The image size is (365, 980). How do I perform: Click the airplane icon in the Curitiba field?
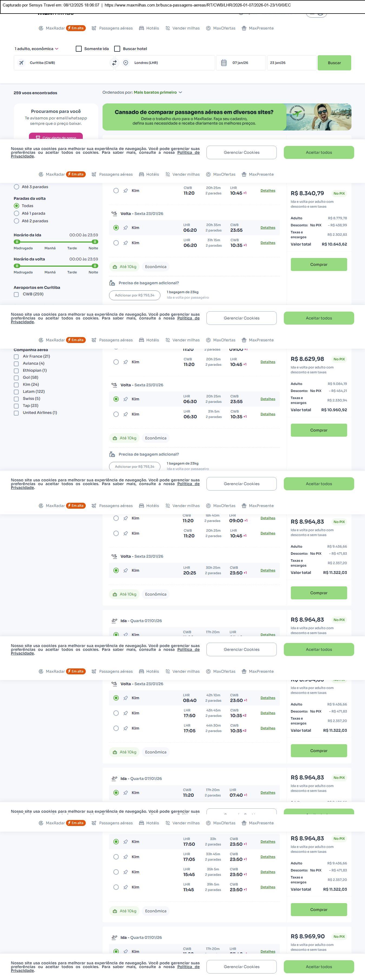pyautogui.click(x=21, y=63)
